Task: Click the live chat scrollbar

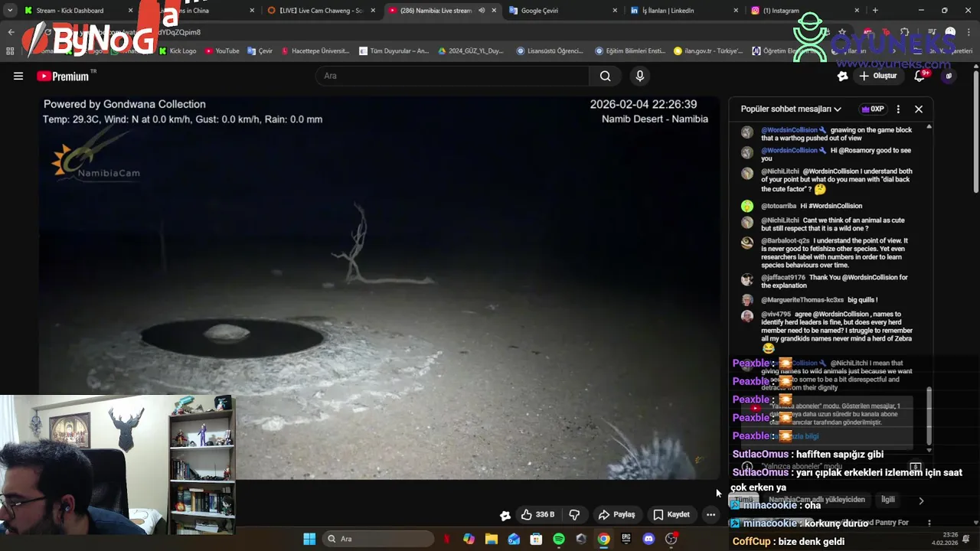Action: coord(929,417)
